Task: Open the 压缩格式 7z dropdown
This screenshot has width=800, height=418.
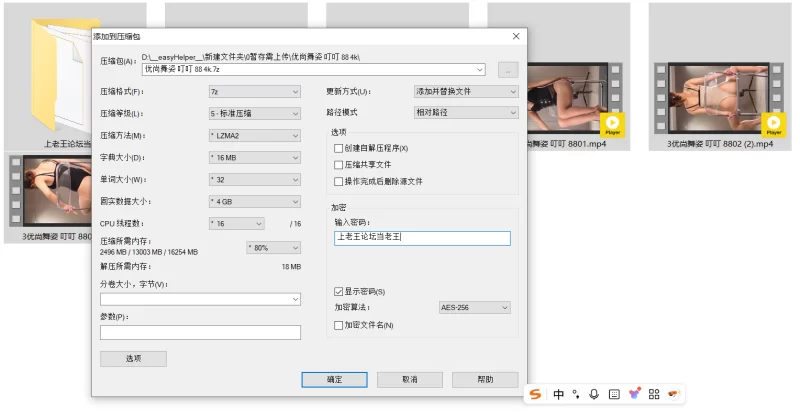Action: pos(254,91)
